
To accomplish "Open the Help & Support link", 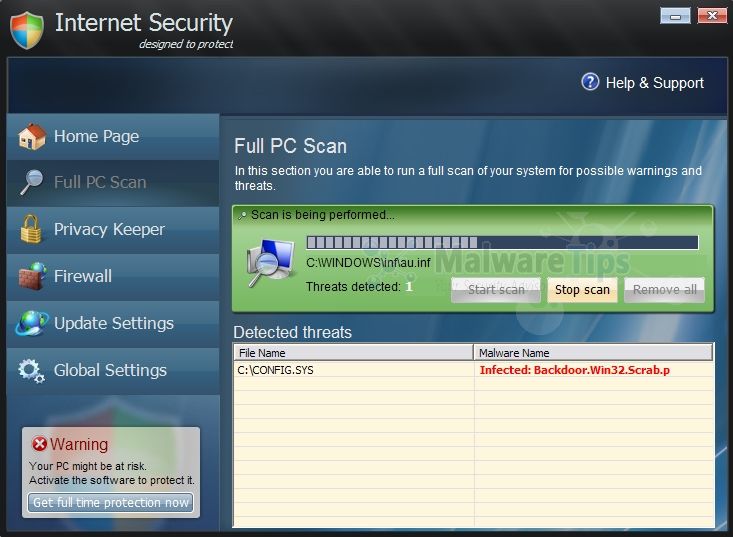I will (x=654, y=83).
